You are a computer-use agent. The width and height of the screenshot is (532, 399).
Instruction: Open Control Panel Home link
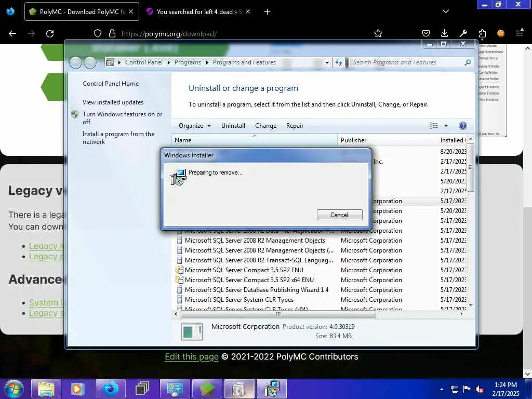pyautogui.click(x=111, y=84)
